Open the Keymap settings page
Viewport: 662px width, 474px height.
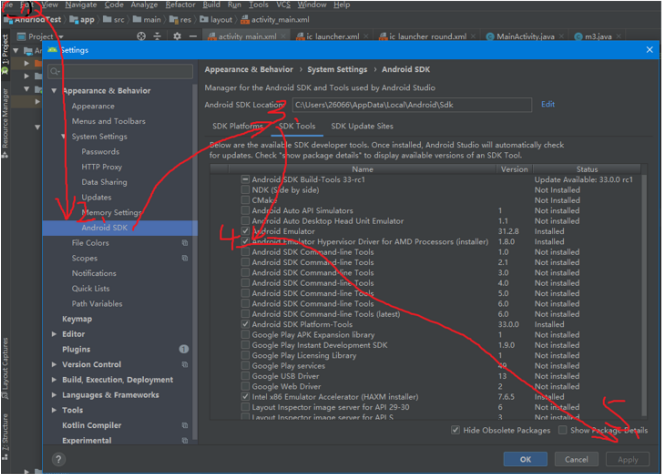[x=77, y=319]
